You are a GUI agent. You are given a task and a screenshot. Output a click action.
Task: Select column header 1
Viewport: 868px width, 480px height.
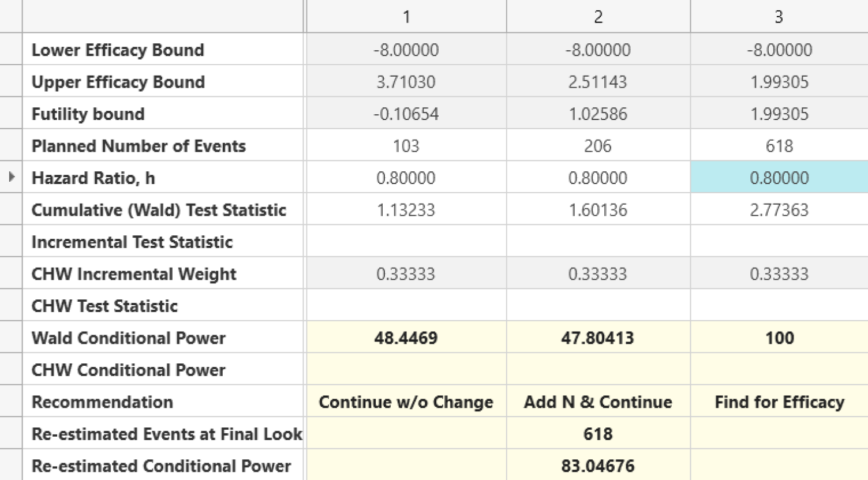click(406, 17)
